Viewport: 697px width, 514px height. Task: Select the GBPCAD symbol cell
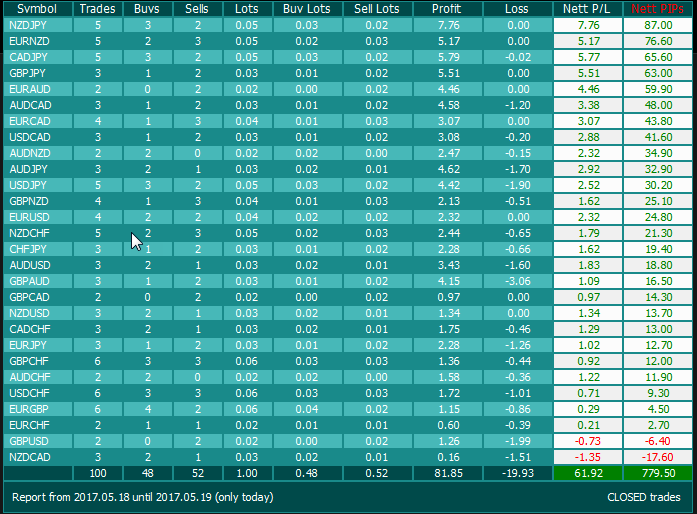click(x=37, y=297)
